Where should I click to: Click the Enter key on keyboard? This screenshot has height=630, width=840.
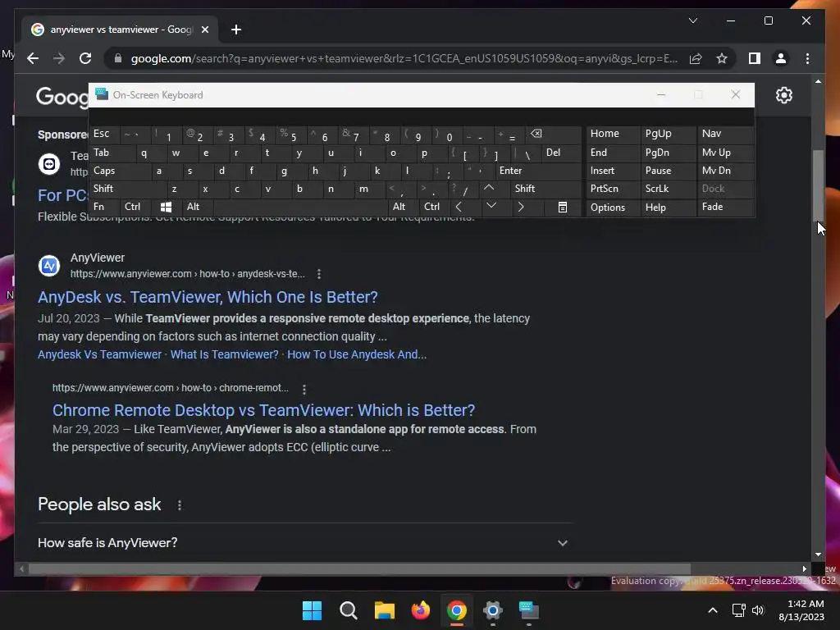(538, 171)
